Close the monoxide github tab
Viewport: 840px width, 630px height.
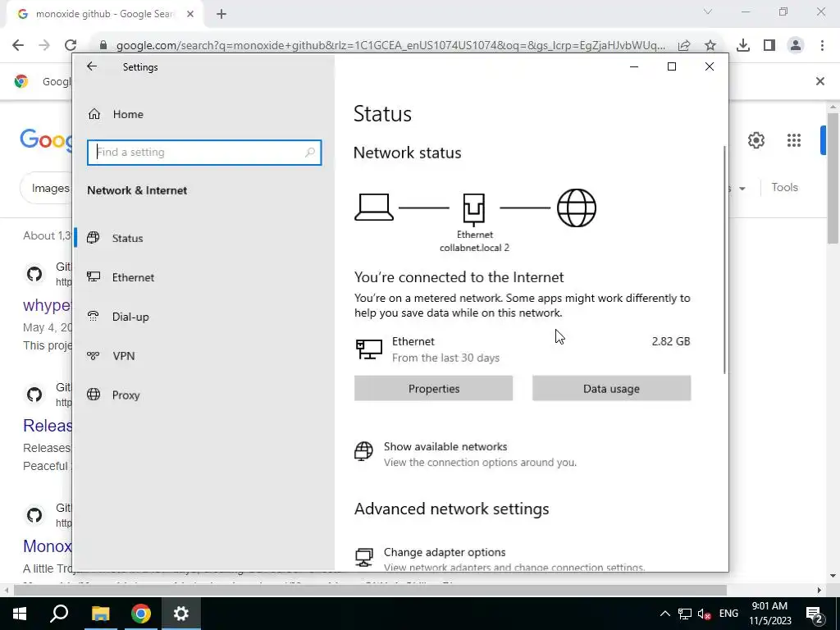(190, 14)
